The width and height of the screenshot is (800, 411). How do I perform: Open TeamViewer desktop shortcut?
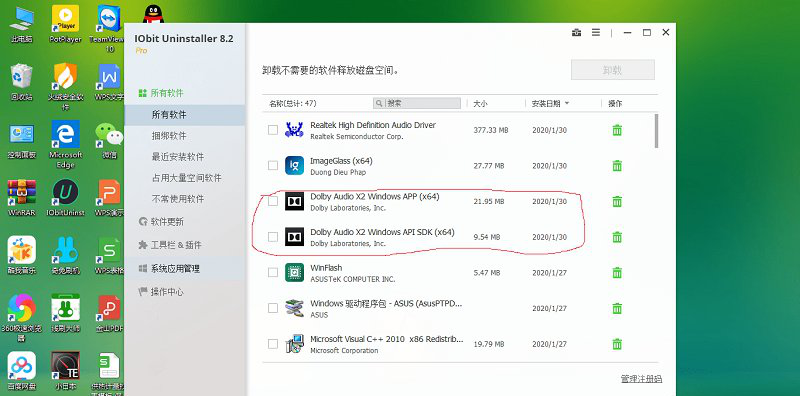click(x=109, y=29)
